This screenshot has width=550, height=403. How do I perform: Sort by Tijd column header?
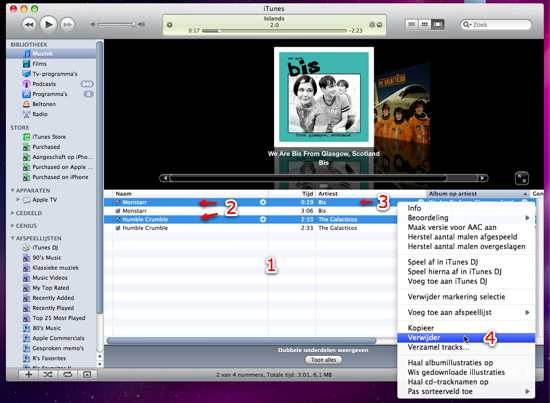click(292, 194)
